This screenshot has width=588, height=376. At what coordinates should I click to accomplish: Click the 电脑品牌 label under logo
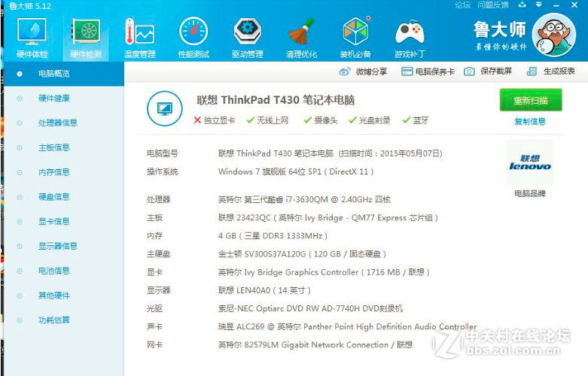[x=530, y=193]
